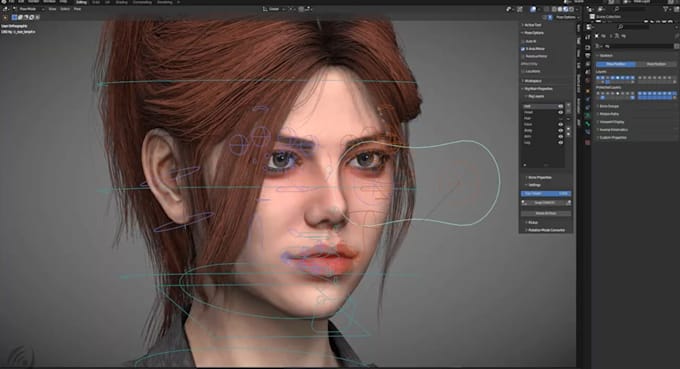
Task: Open the Pose menu in viewport header
Action: [77, 9]
